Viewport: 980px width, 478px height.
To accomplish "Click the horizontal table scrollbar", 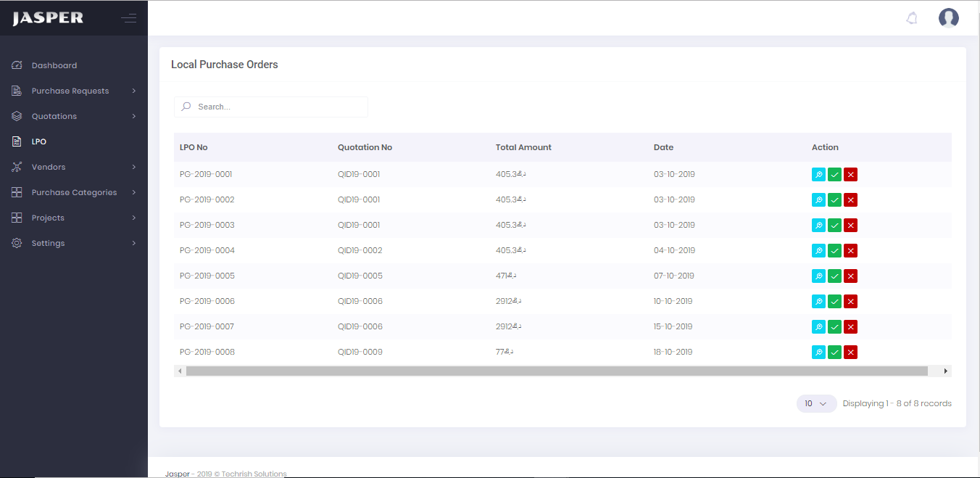I will tap(556, 371).
